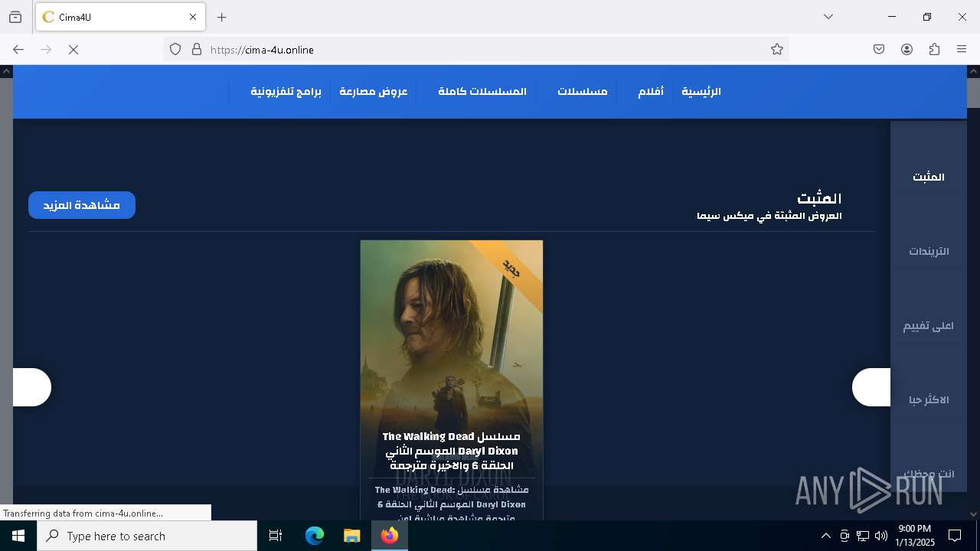
Task: Open Extensions puzzle icon
Action: coord(934,50)
